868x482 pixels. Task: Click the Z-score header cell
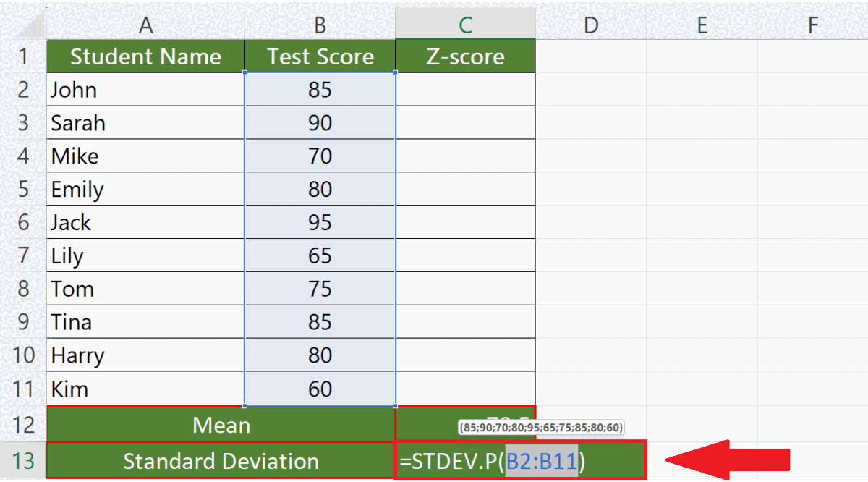465,56
